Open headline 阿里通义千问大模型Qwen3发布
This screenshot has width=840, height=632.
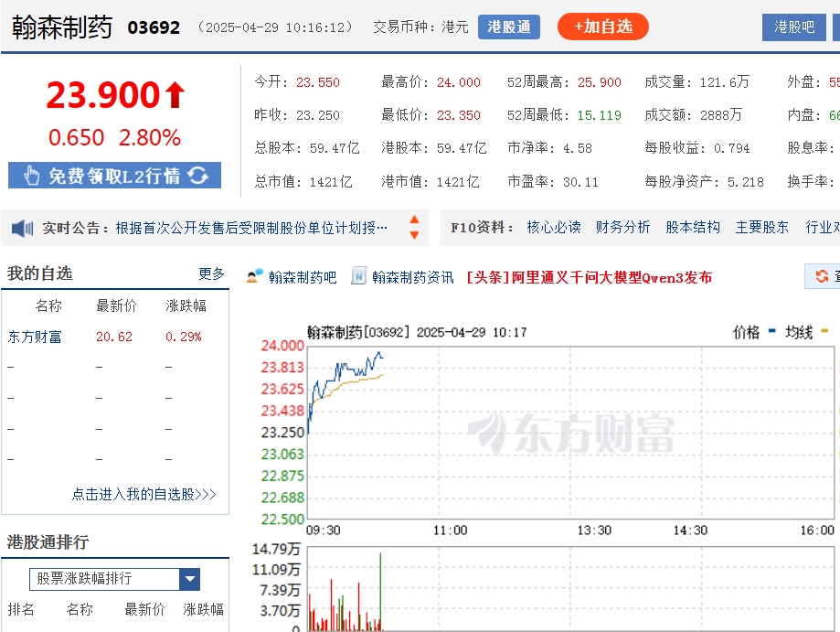(589, 277)
